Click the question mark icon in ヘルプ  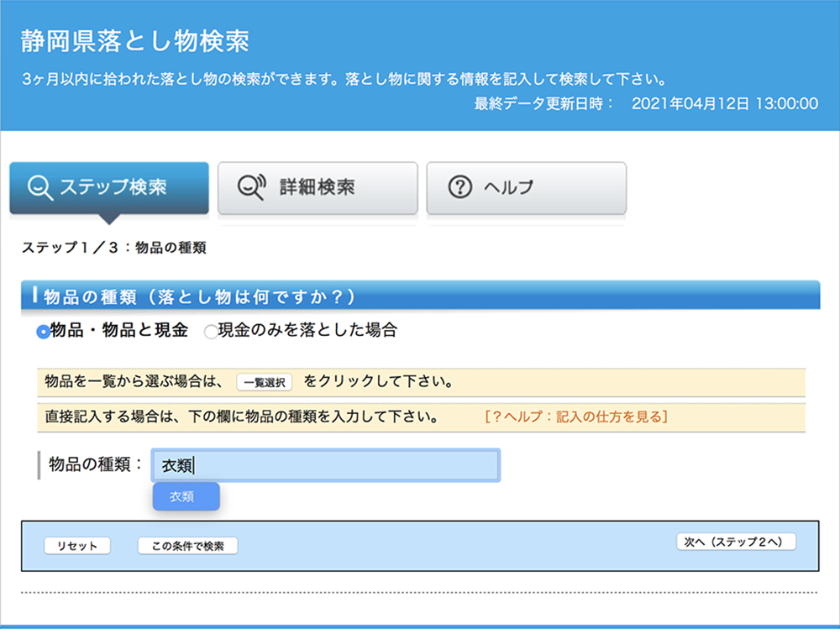459,187
